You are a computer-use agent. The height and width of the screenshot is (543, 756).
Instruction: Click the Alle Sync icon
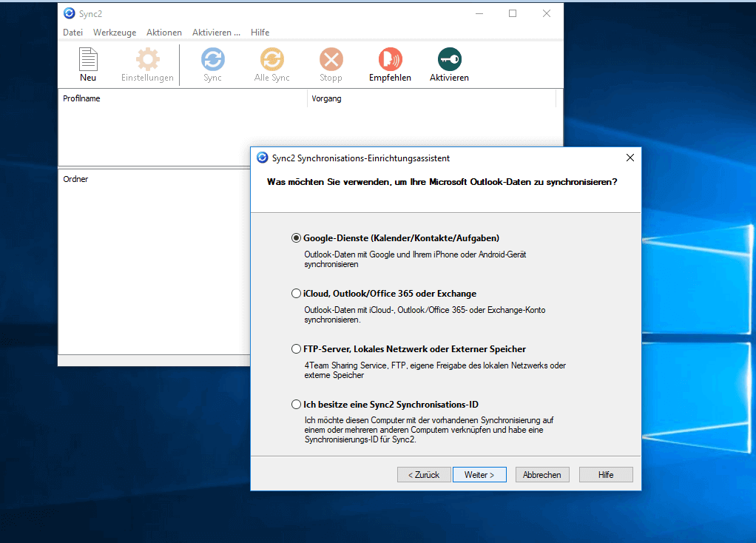pyautogui.click(x=271, y=60)
